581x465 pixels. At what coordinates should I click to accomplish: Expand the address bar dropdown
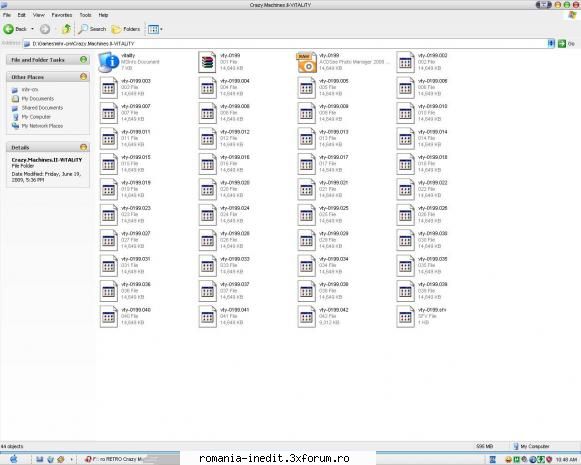pos(551,43)
